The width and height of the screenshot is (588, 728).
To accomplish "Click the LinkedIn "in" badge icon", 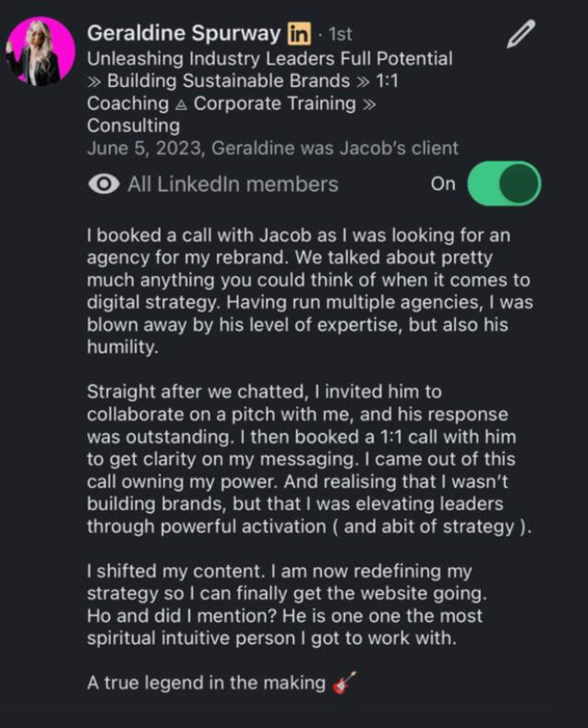I will [297, 34].
